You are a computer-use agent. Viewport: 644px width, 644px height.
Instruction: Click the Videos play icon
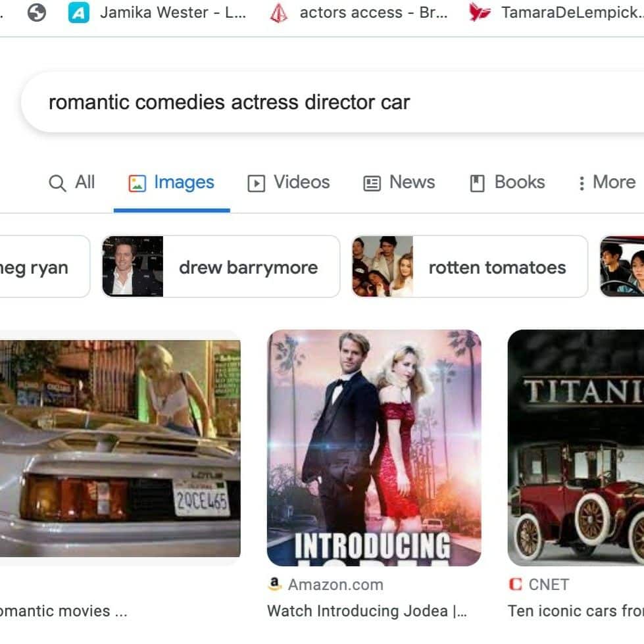(x=257, y=183)
